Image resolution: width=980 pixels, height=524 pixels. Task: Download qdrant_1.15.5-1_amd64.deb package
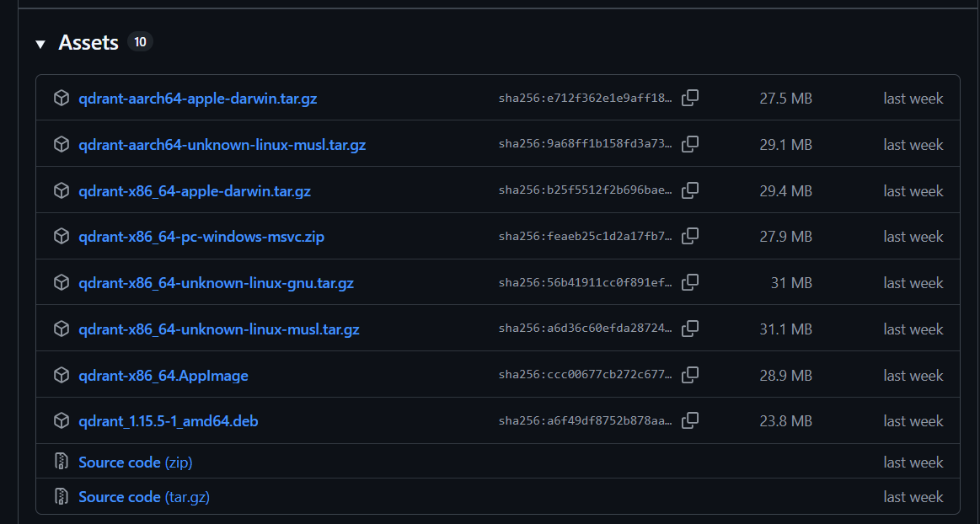[168, 421]
